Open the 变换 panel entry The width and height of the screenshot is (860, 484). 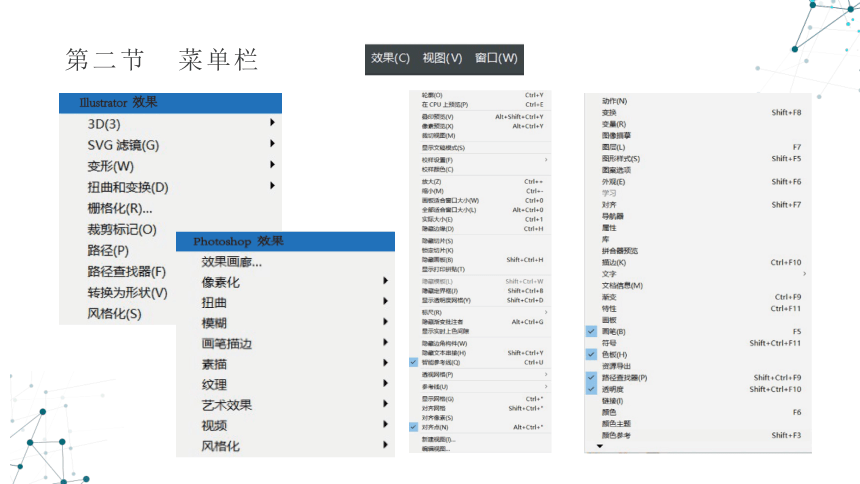[x=698, y=112]
